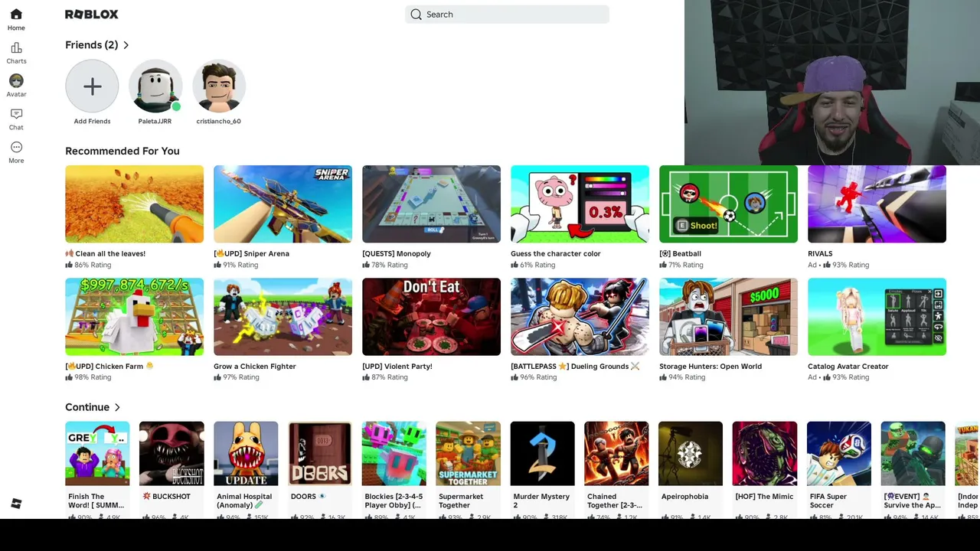This screenshot has width=980, height=551.
Task: Click the Guess the character color title
Action: click(x=556, y=253)
